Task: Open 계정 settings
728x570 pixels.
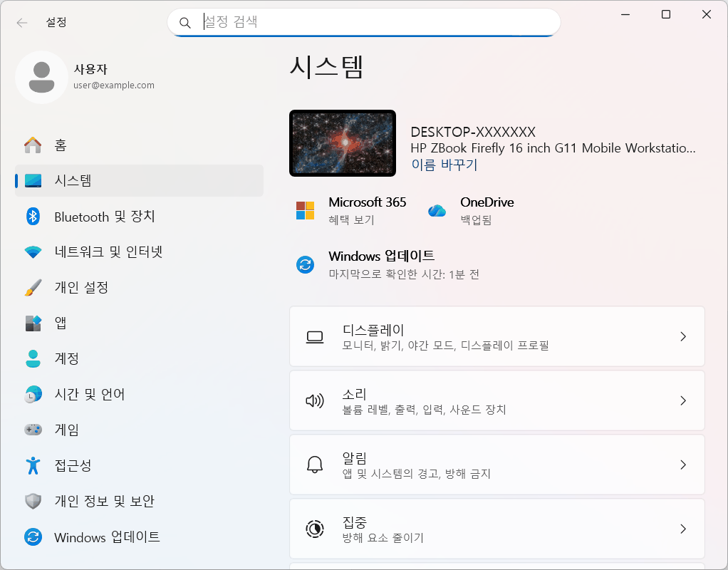Action: [x=139, y=358]
